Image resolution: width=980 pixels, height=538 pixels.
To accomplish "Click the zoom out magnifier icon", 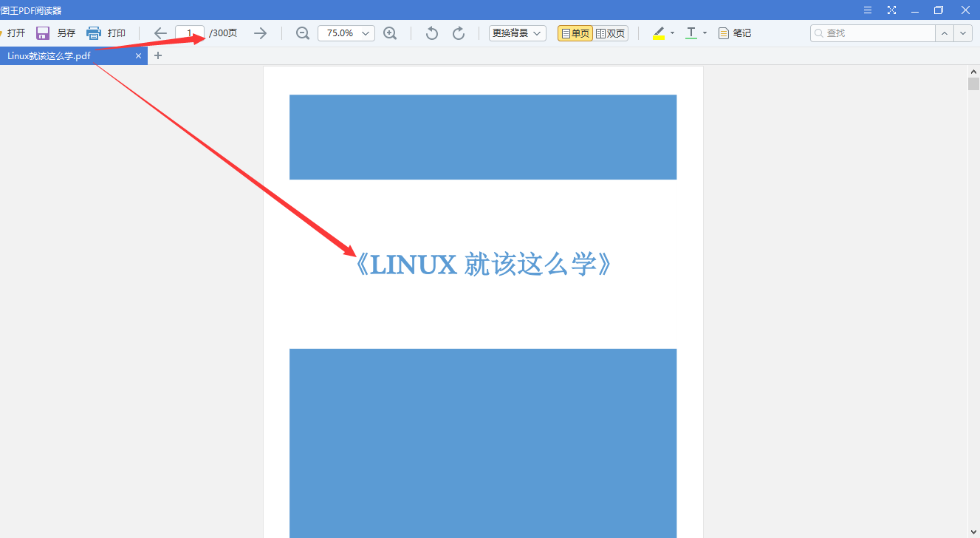I will tap(302, 33).
